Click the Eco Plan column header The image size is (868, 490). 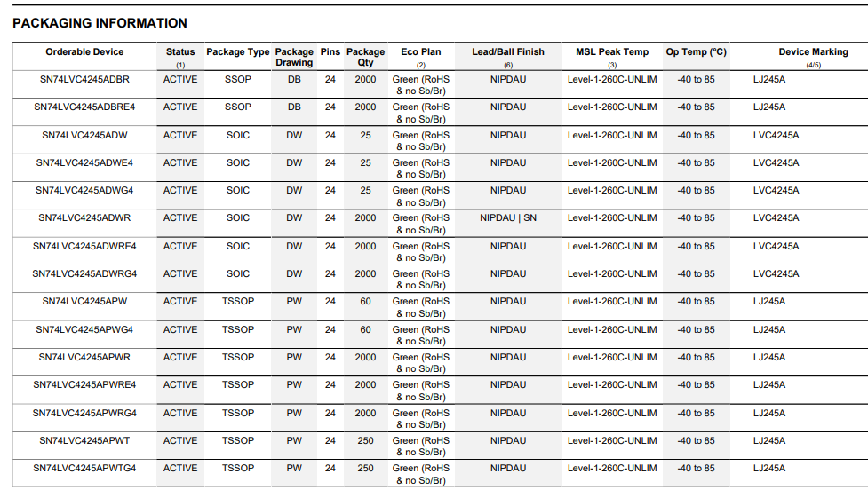[x=420, y=52]
